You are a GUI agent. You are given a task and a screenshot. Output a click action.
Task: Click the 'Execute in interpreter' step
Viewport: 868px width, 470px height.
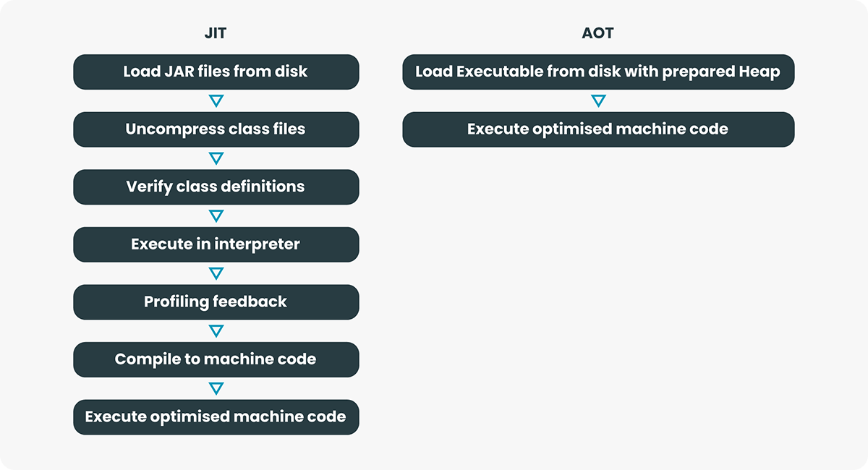[216, 244]
